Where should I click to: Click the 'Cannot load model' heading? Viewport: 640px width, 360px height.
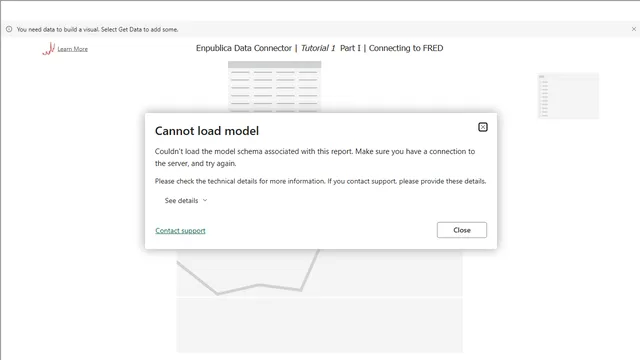click(x=207, y=131)
